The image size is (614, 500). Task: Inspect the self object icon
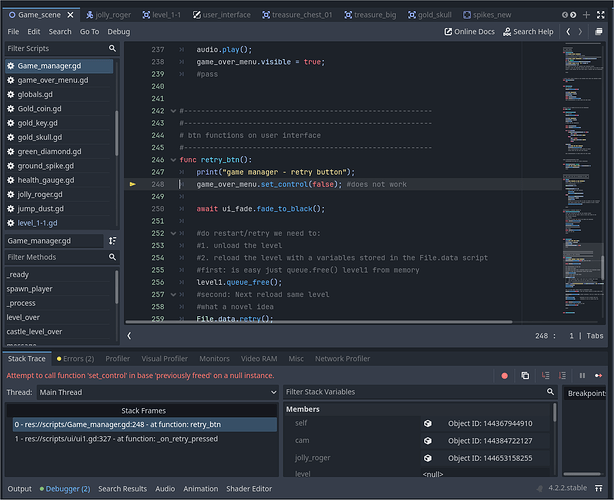[x=428, y=423]
